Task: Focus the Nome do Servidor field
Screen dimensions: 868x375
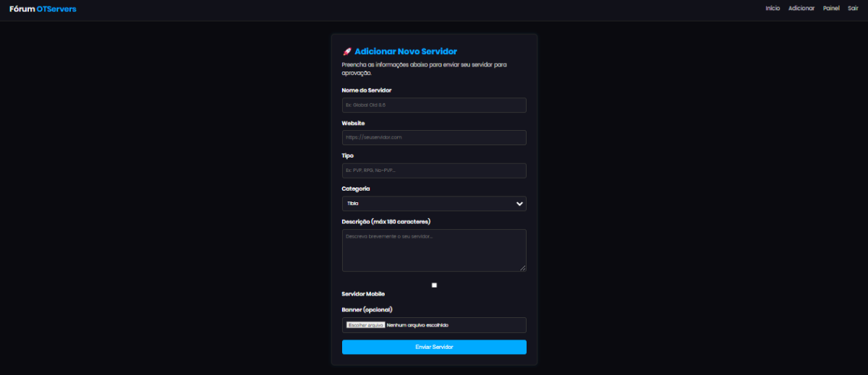Action: tap(434, 105)
